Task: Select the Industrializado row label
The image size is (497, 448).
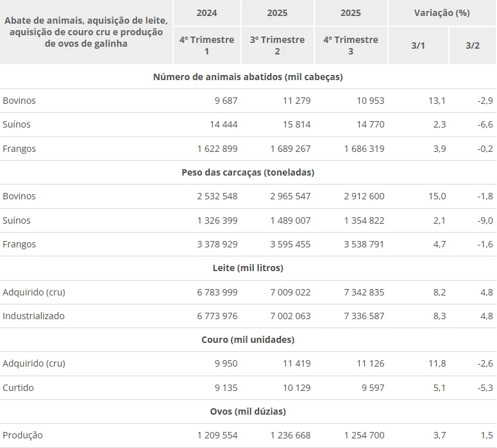Action: [x=34, y=316]
